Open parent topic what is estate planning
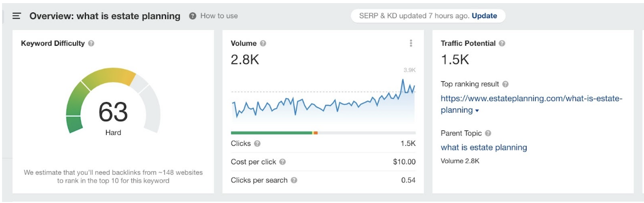The width and height of the screenshot is (644, 203). [x=484, y=147]
